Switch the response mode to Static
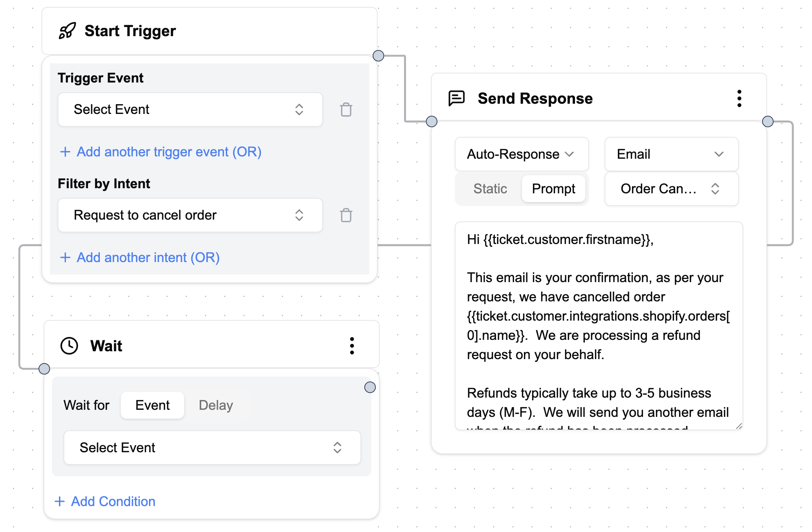This screenshot has width=812, height=532. [x=490, y=189]
